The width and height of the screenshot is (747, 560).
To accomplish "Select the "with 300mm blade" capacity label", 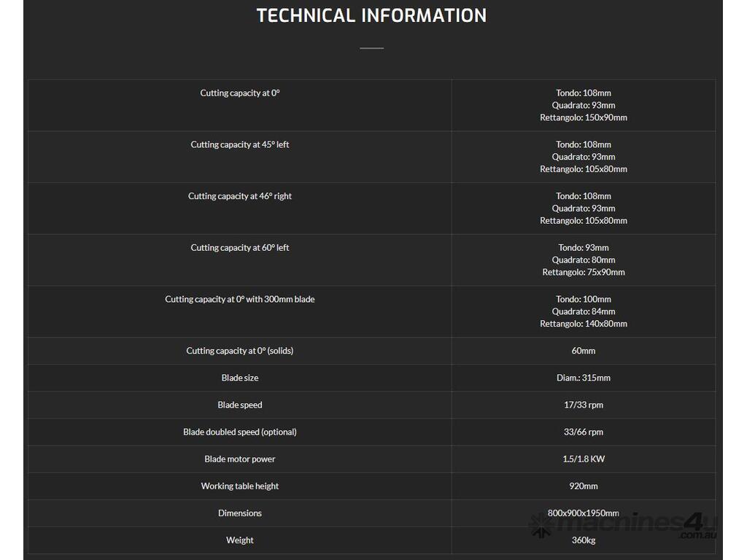I will 240,300.
